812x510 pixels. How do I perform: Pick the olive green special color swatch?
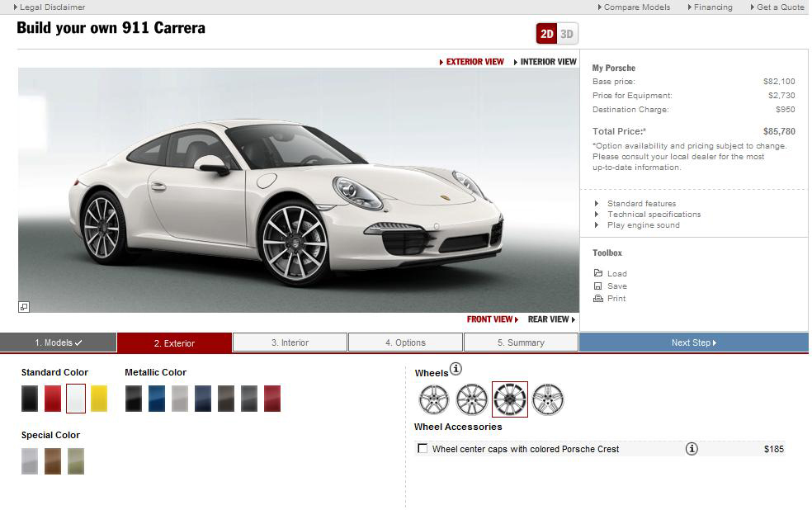[x=76, y=461]
